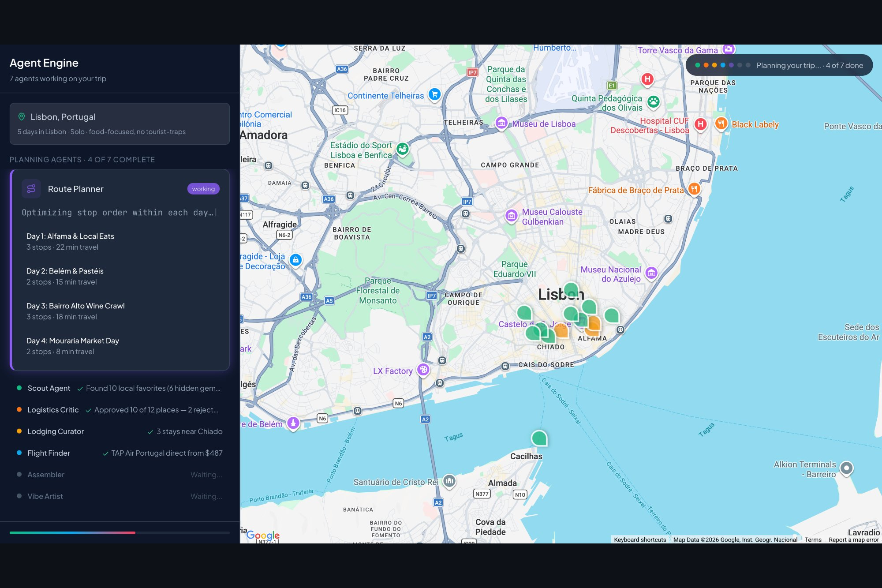Click the Fábrica de Braço de Prata icon
Image resolution: width=882 pixels, height=588 pixels.
(x=694, y=189)
